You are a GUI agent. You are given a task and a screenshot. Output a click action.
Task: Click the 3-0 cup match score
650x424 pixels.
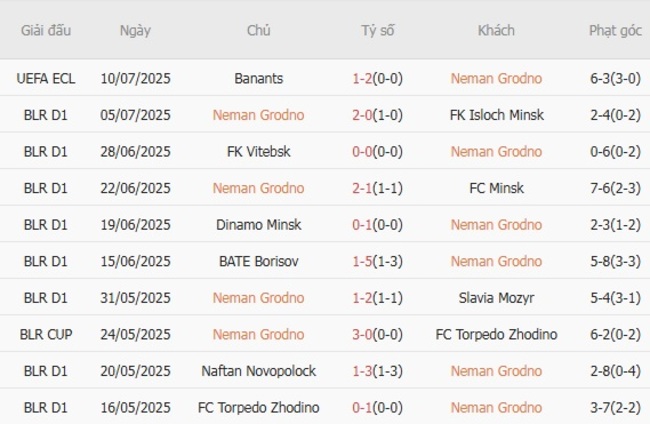378,335
